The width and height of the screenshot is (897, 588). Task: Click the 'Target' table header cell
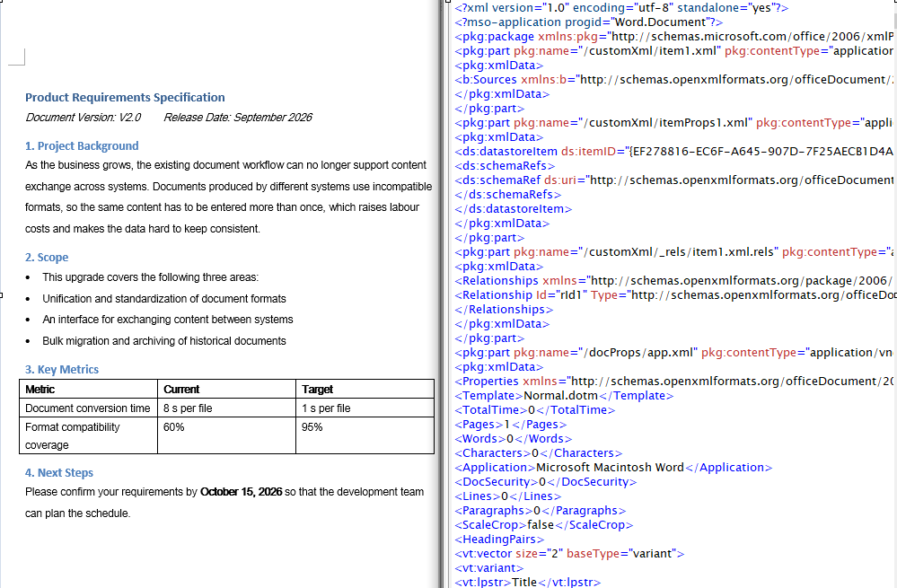365,389
